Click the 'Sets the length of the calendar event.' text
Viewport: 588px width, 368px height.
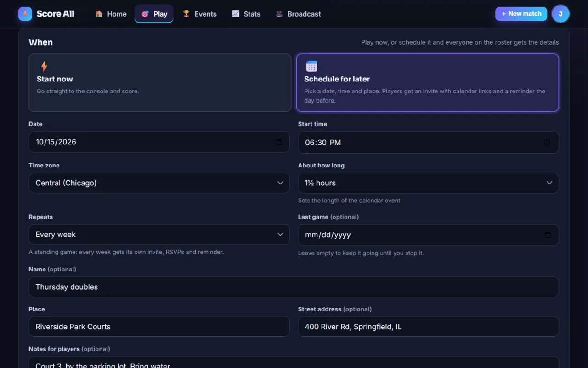[350, 201]
